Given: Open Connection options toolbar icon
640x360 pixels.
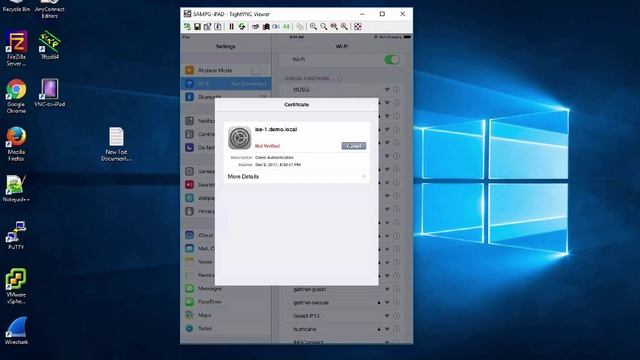Looking at the screenshot, I should click(207, 27).
